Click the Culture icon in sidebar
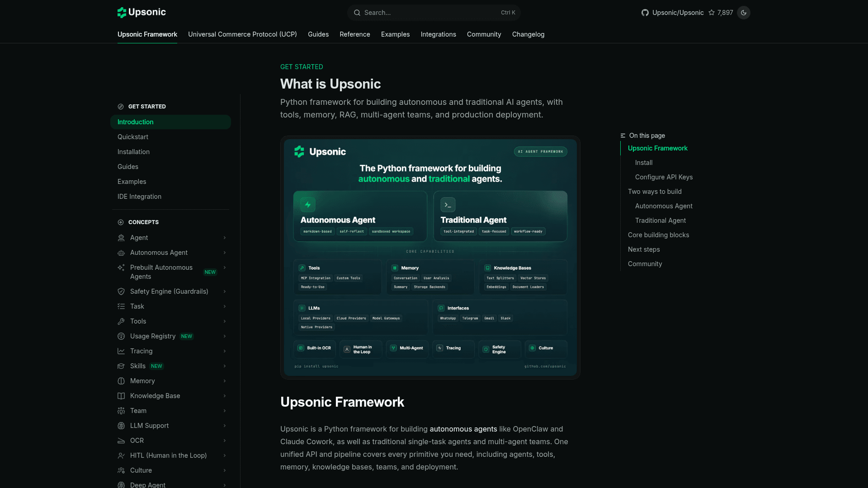Screen dimensions: 868x488 (x=121, y=470)
